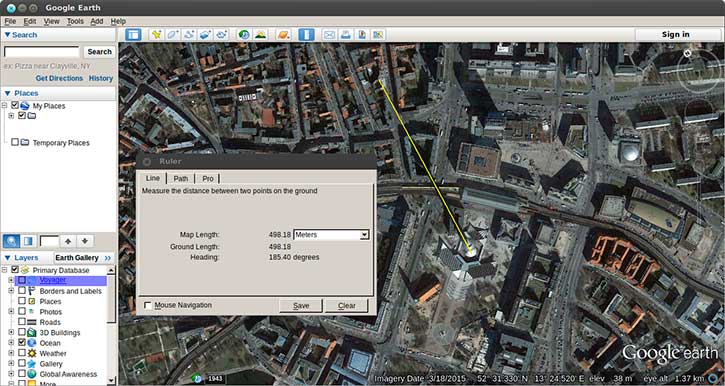The image size is (725, 386).
Task: Enable the Roads layer checkbox
Action: pyautogui.click(x=21, y=322)
